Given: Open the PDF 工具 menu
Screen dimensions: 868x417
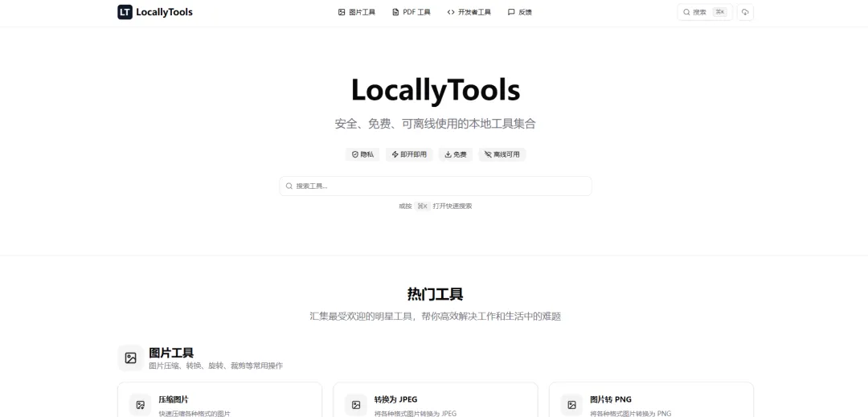Looking at the screenshot, I should 411,12.
